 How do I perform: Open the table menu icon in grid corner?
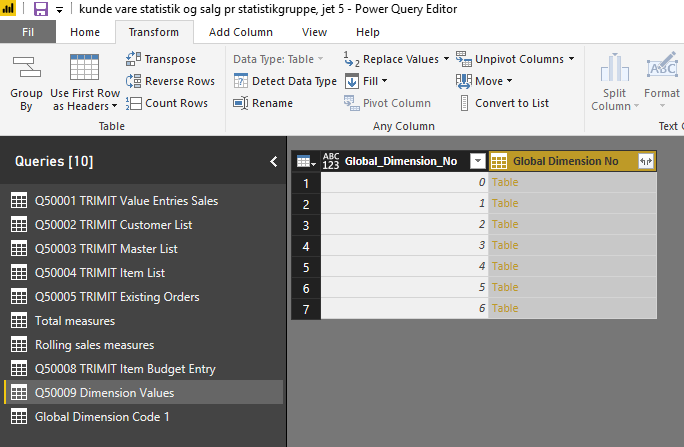pyautogui.click(x=306, y=162)
